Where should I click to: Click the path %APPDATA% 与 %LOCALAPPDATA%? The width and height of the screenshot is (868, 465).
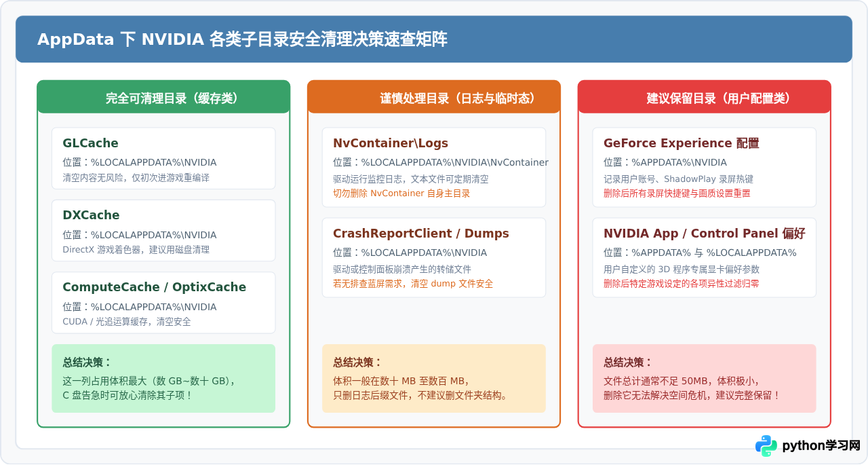(714, 253)
